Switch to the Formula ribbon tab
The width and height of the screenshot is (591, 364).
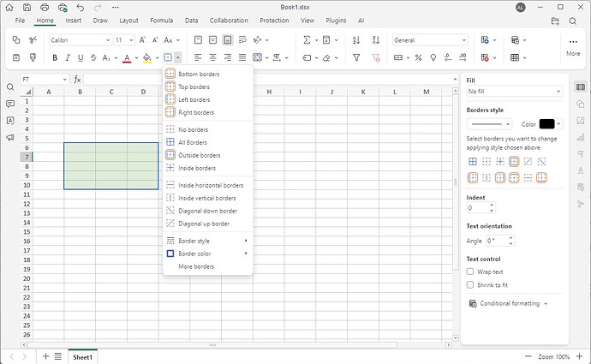161,20
